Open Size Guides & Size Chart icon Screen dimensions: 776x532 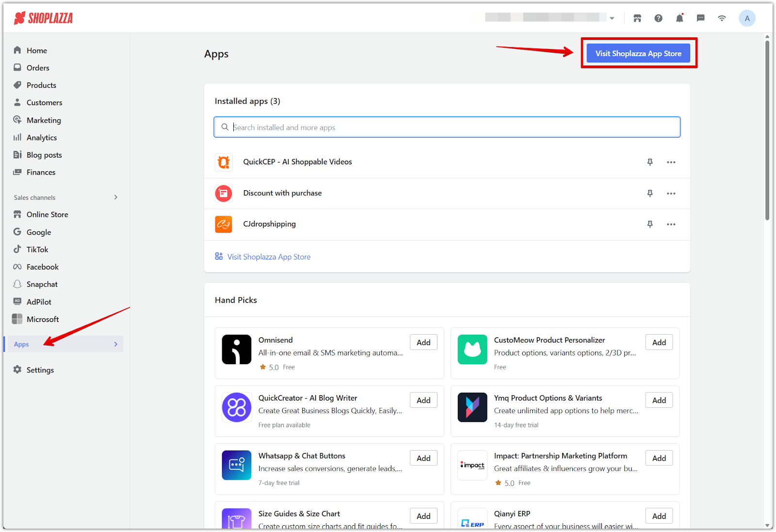pos(237,519)
